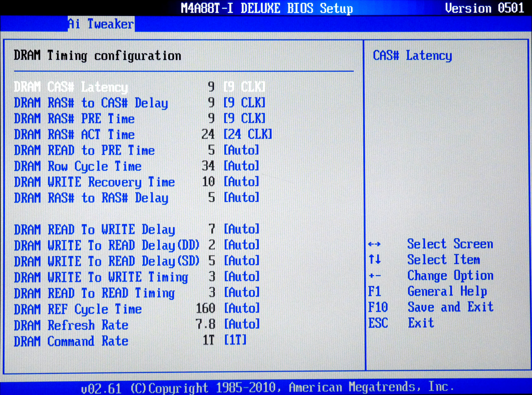
Task: Click DRAM Refresh Rate [Auto] setting
Action: click(241, 325)
